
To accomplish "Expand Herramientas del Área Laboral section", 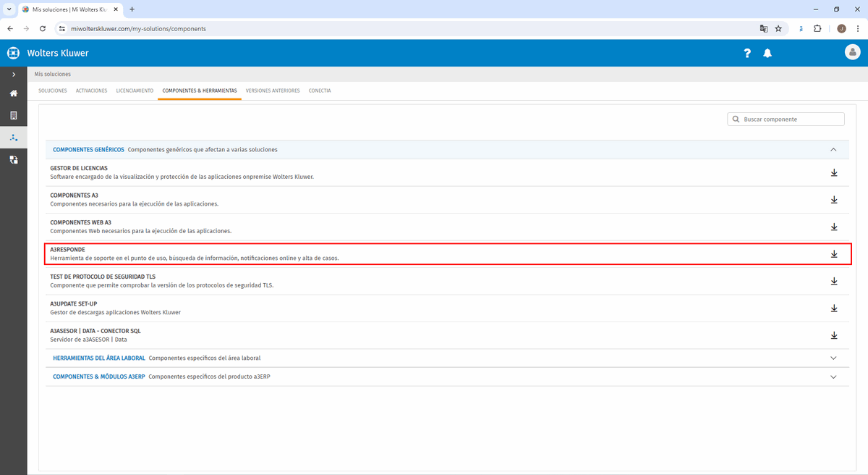I will [833, 358].
